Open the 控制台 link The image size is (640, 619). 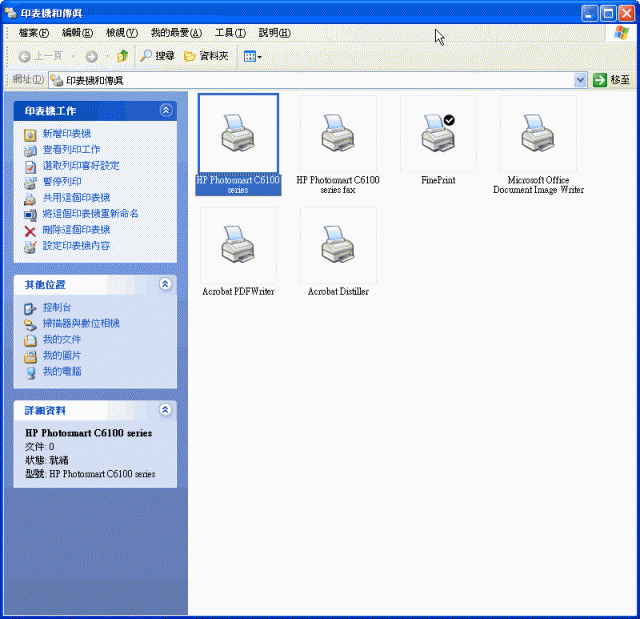point(57,307)
